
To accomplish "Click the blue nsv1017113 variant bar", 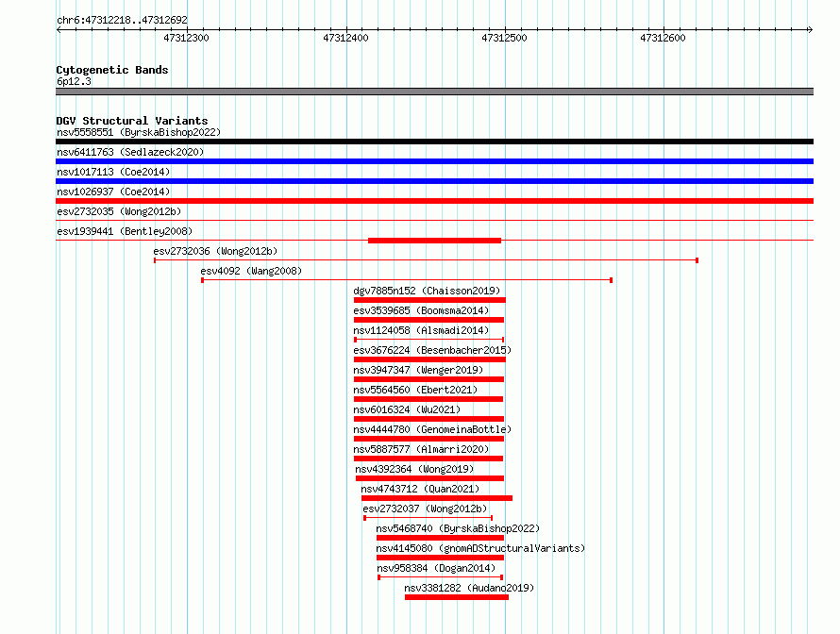I will pos(434,181).
